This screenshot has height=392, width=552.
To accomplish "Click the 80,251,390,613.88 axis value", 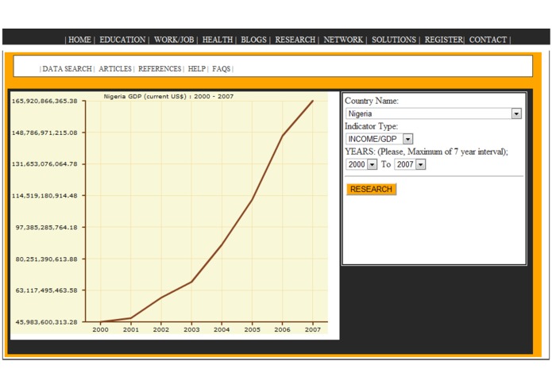I will click(x=46, y=259).
